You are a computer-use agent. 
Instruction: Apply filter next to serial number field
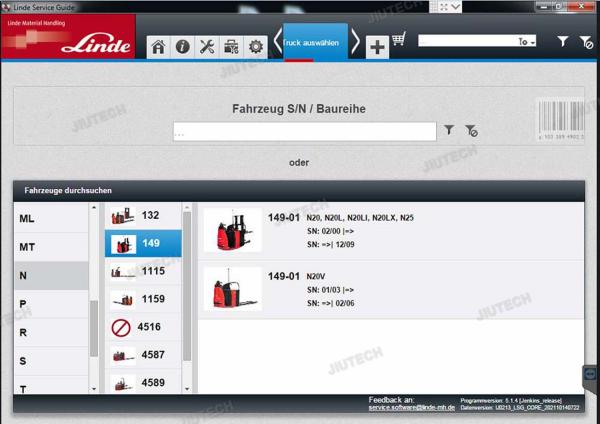click(x=449, y=130)
